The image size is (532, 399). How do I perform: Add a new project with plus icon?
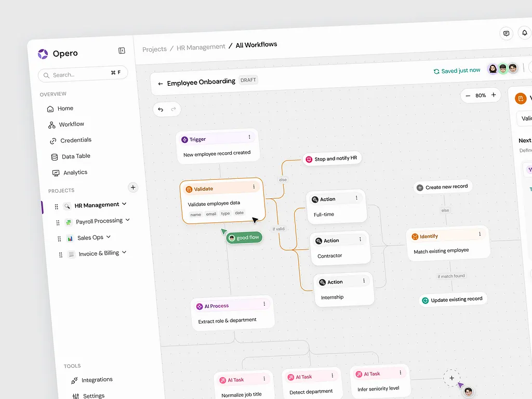[x=133, y=187]
